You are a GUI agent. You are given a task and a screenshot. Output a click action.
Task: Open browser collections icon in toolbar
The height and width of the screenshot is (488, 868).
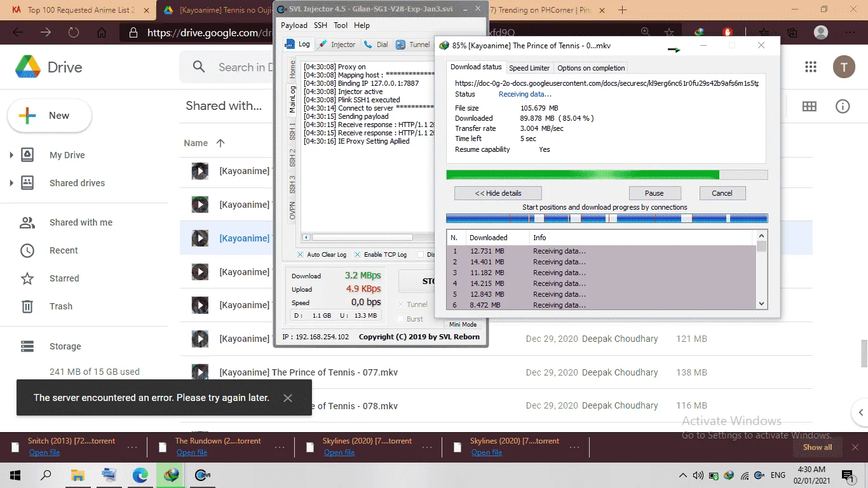(x=792, y=32)
